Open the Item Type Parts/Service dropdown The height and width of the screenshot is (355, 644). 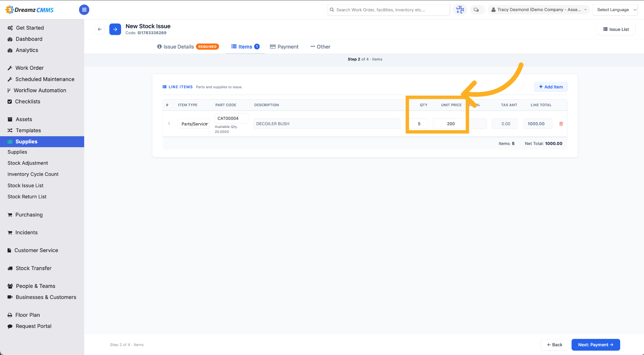pyautogui.click(x=194, y=124)
